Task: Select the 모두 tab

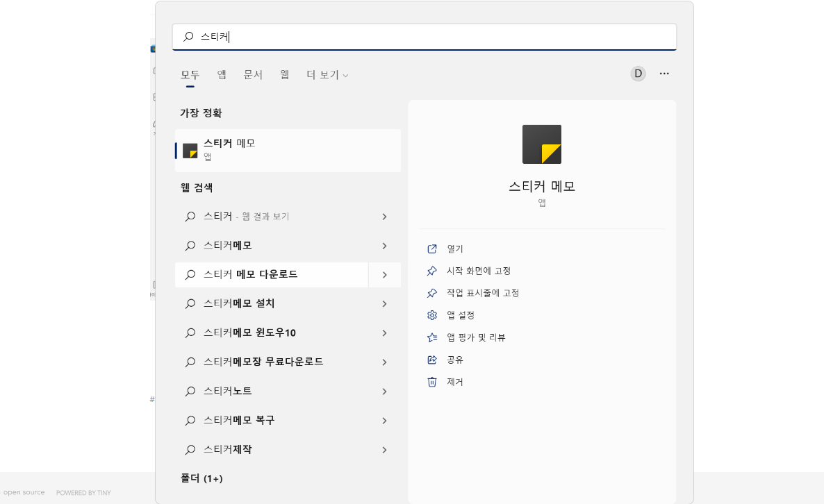Action: click(x=190, y=75)
